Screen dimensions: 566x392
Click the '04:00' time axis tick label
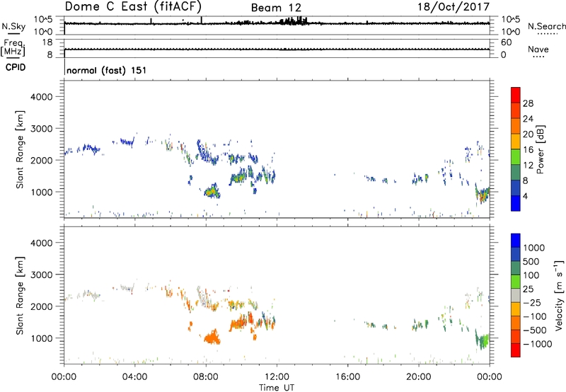[135, 377]
